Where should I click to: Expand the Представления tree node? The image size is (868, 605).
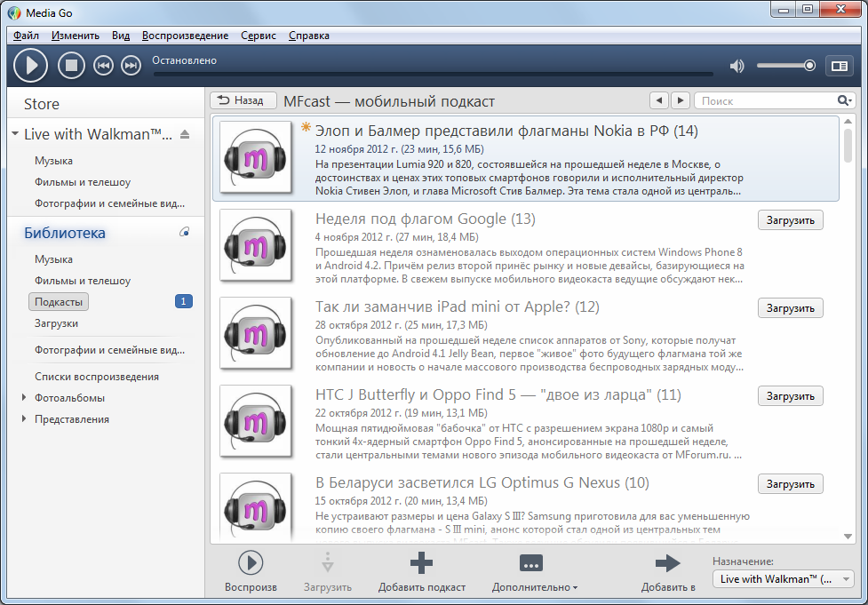pyautogui.click(x=24, y=418)
